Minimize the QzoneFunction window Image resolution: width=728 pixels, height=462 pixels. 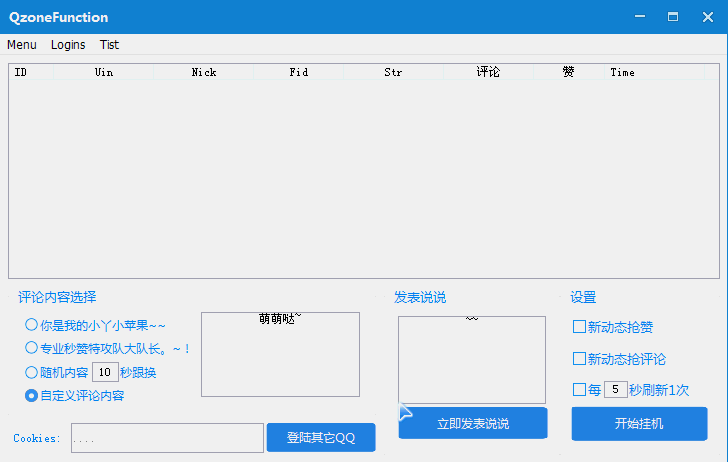(640, 17)
